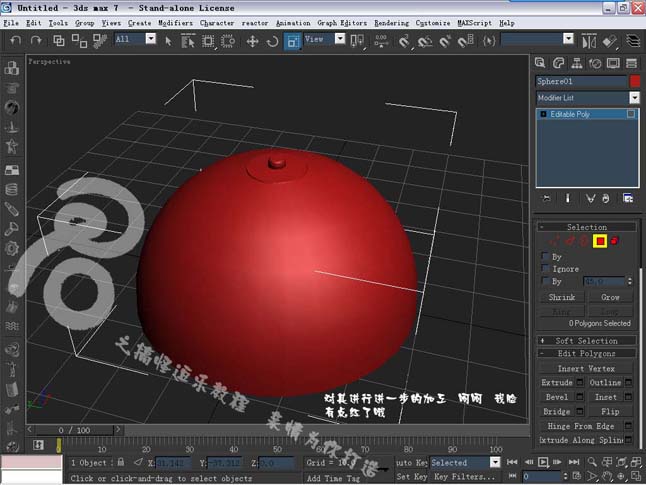This screenshot has width=646, height=485.
Task: Select the Move tool
Action: 252,41
